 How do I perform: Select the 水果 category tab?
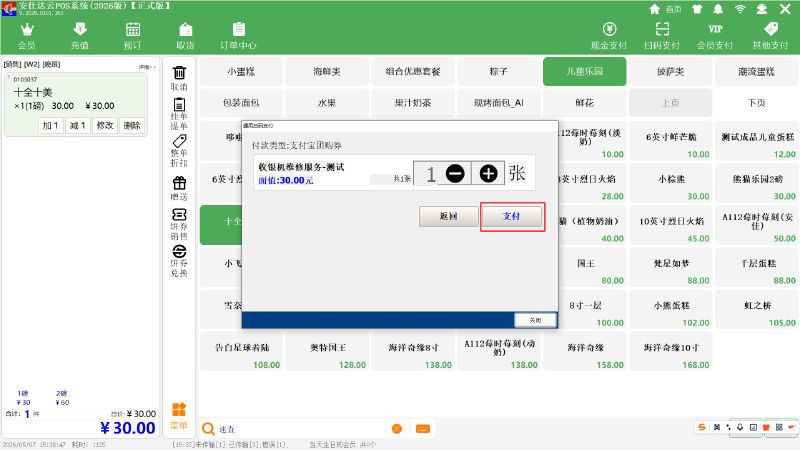point(327,103)
